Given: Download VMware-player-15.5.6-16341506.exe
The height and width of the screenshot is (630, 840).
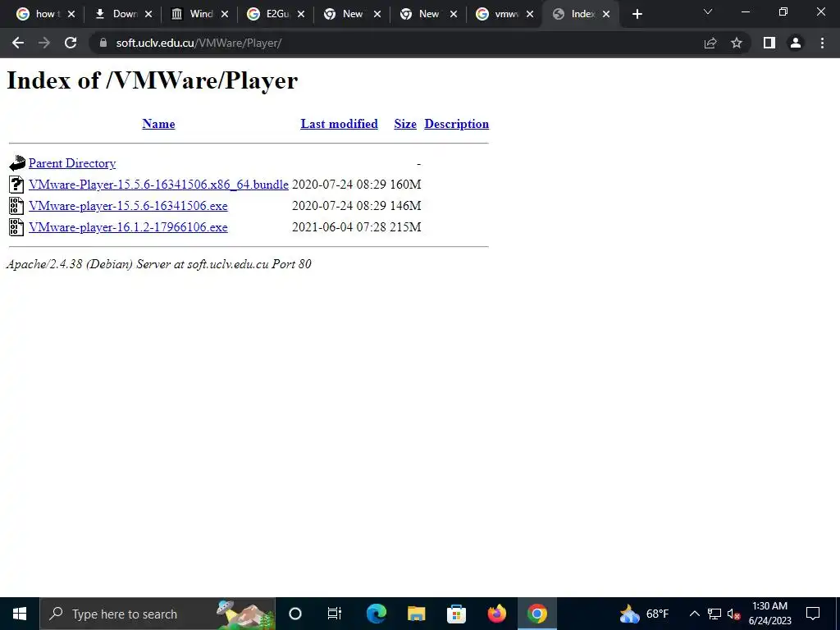Looking at the screenshot, I should 128,206.
